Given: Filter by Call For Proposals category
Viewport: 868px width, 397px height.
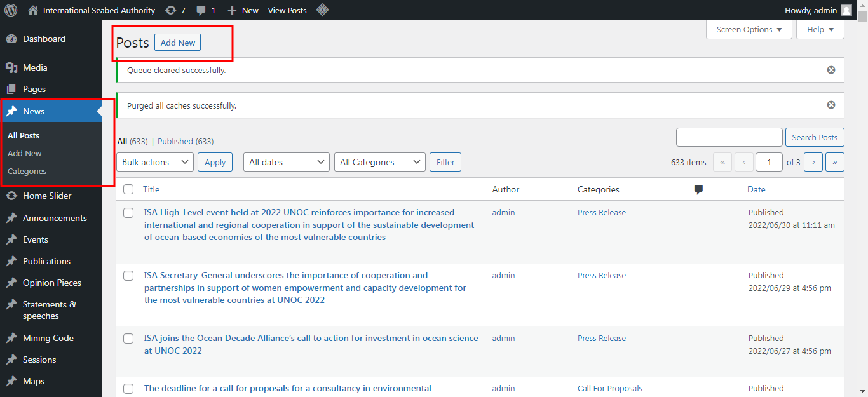Looking at the screenshot, I should [610, 388].
